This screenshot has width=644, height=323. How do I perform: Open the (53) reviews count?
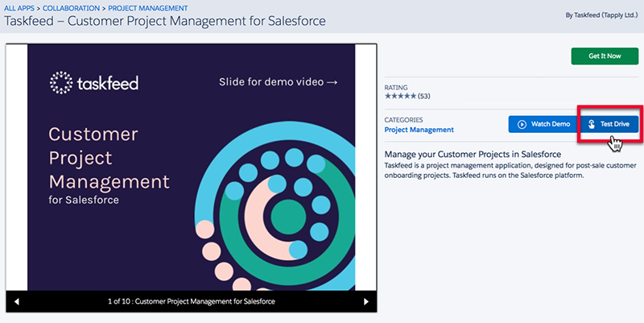(x=424, y=96)
